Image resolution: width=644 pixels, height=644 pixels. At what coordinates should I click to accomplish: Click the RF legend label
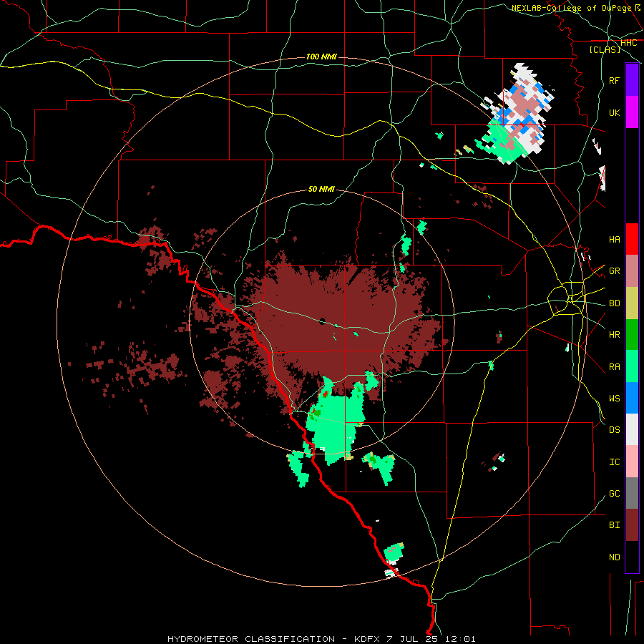pos(615,80)
